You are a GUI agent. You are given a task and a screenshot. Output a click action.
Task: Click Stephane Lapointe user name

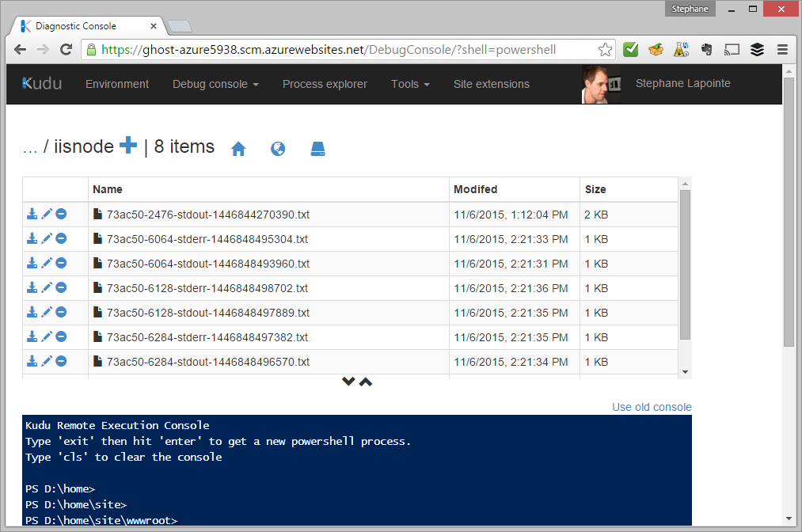(x=682, y=83)
